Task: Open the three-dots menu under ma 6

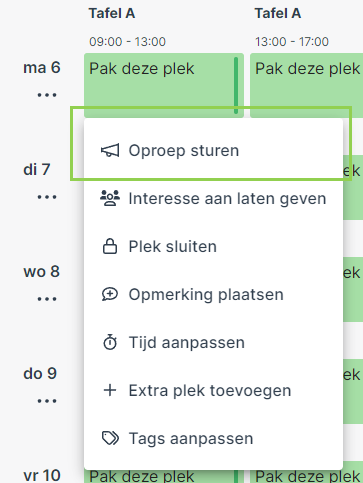Action: 47,95
